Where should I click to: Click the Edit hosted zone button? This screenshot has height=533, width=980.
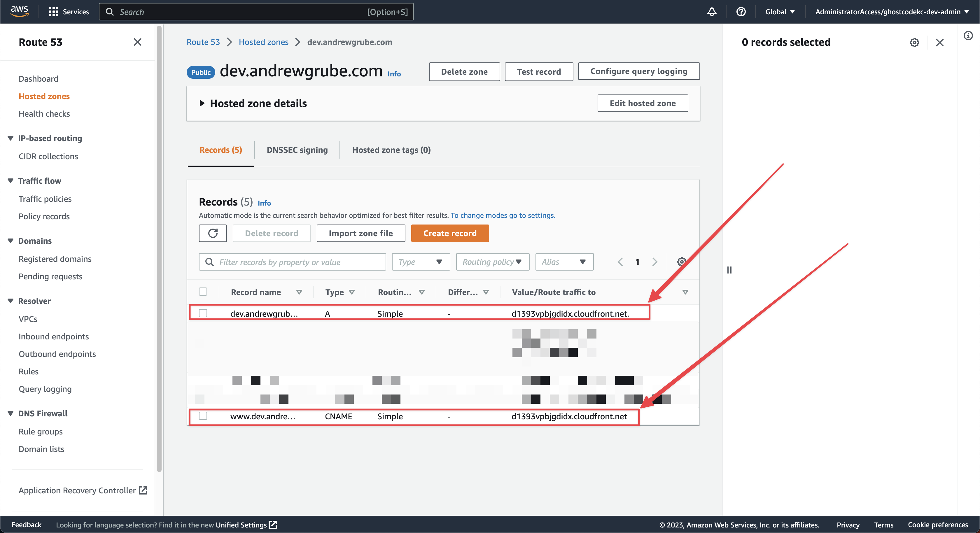pyautogui.click(x=643, y=103)
